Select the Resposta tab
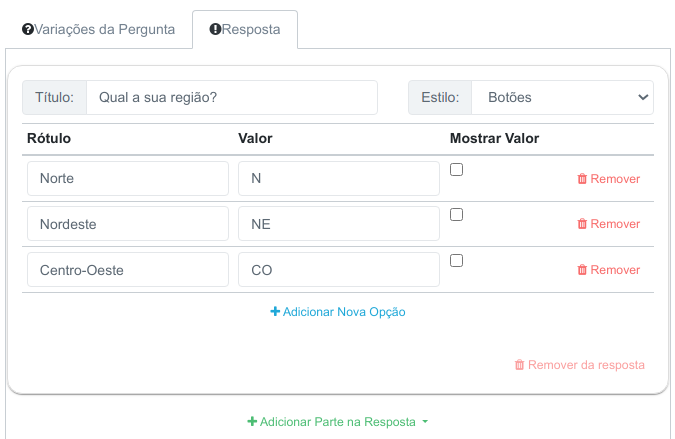 point(245,29)
